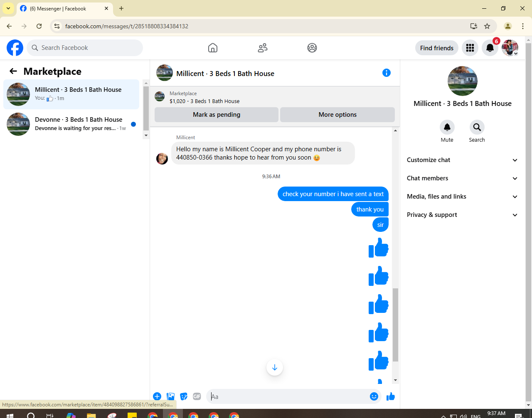The image size is (532, 418).
Task: Choose a GIF icon
Action: (x=197, y=396)
